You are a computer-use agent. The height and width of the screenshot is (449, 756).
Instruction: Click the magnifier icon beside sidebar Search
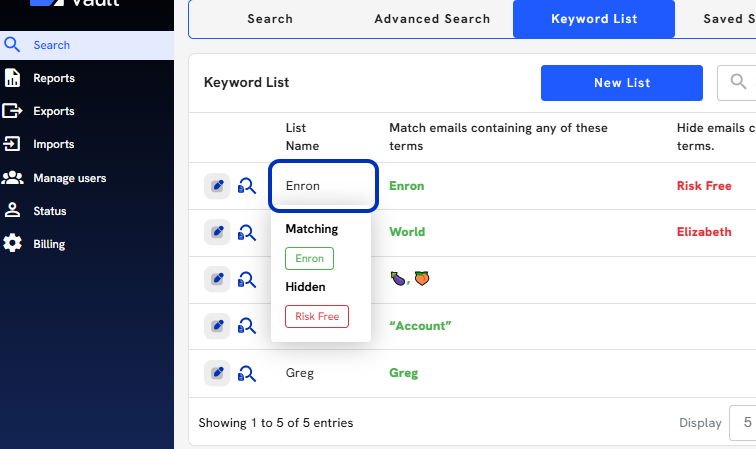click(x=12, y=45)
